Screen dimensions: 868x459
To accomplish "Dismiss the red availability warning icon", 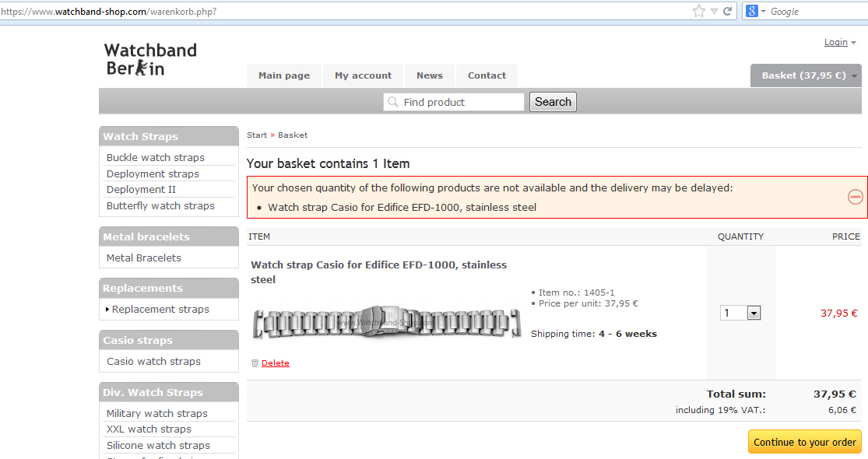I will [855, 197].
